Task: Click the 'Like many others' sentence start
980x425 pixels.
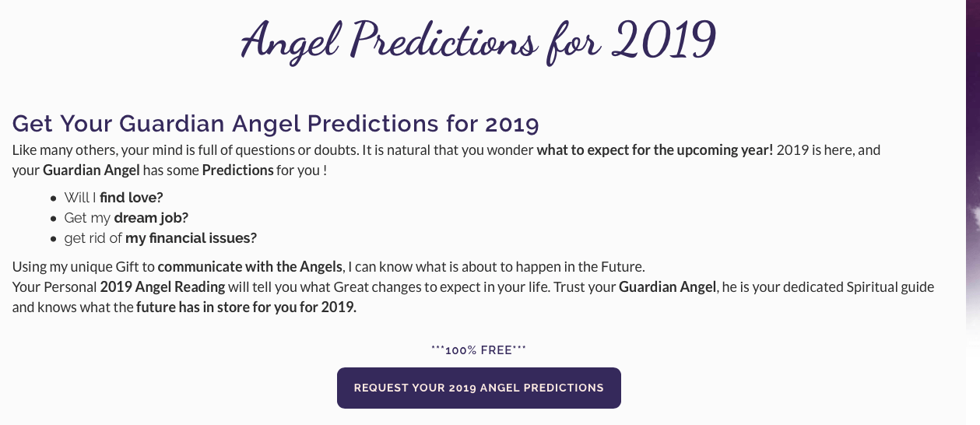Action: coord(58,150)
